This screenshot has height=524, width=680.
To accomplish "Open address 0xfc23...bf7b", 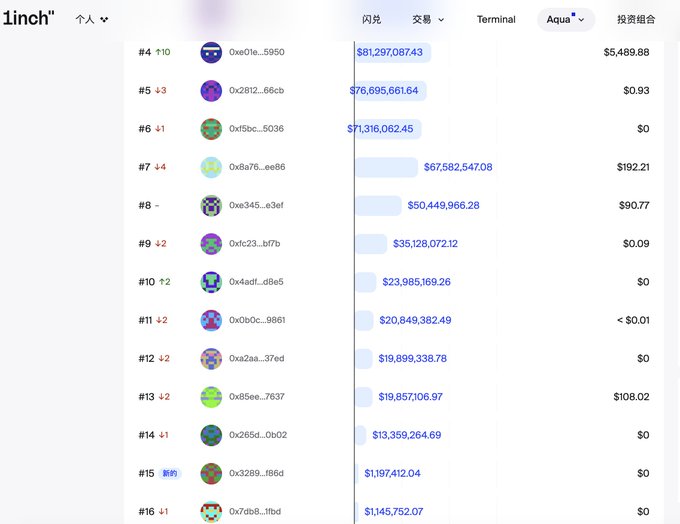I will click(255, 243).
